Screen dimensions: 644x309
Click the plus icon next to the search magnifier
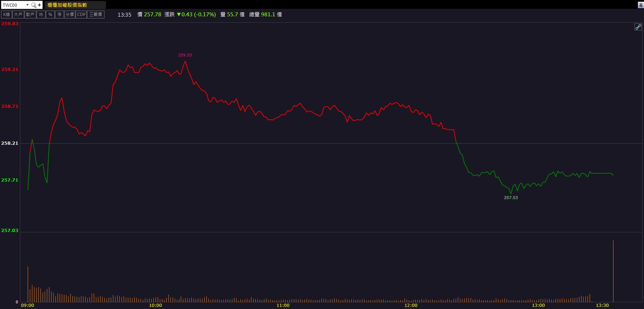(39, 5)
